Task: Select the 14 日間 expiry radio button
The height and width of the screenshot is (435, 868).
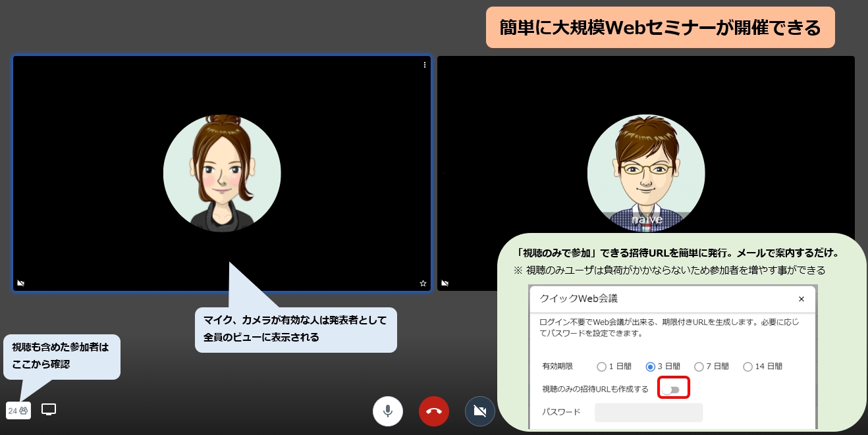Action: tap(747, 367)
